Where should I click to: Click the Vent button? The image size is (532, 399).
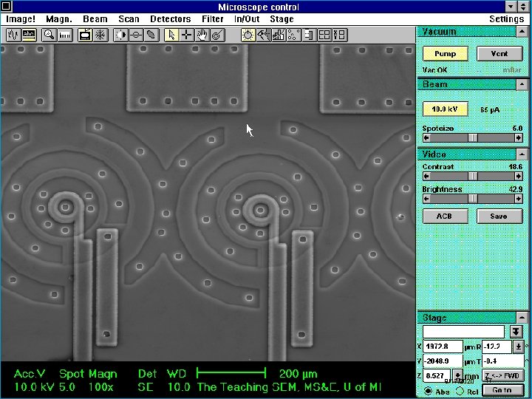point(499,54)
